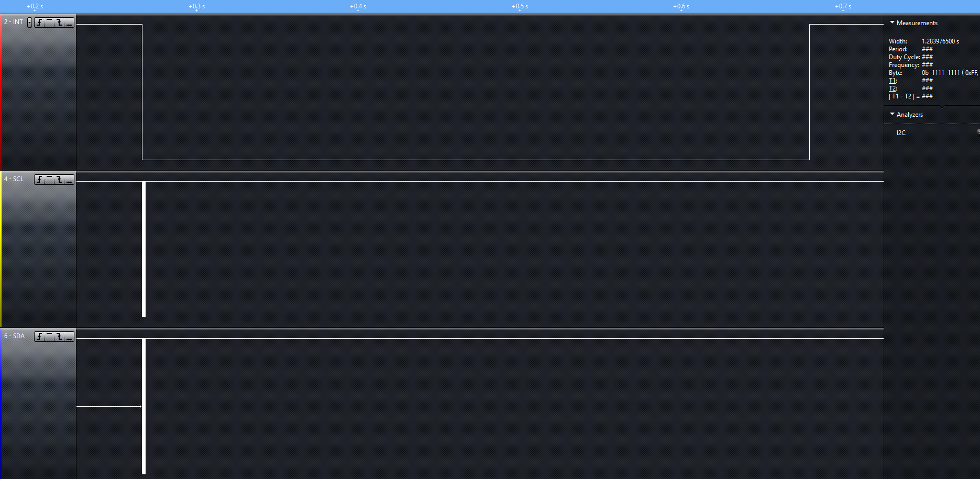Collapse the Measurements panel
980x479 pixels.
click(x=892, y=23)
